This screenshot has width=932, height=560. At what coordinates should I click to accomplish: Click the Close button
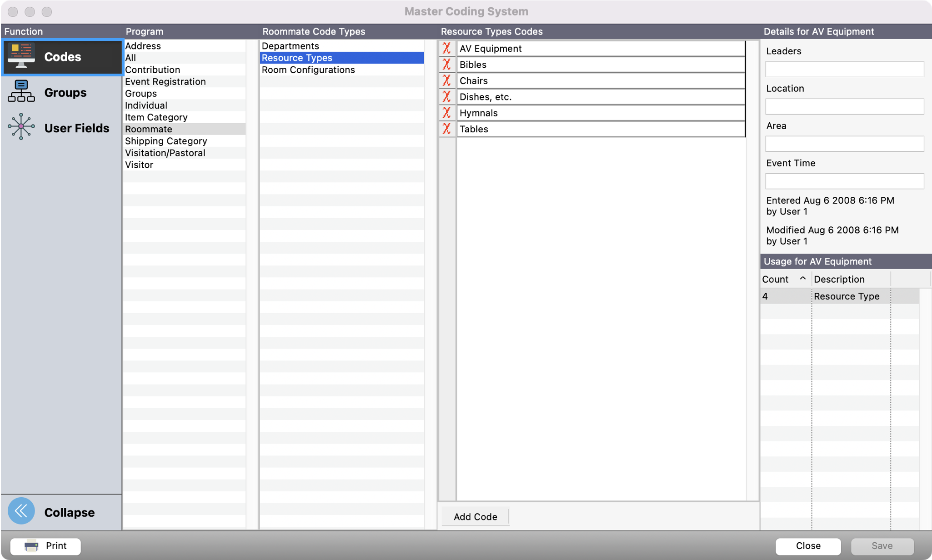(x=807, y=545)
